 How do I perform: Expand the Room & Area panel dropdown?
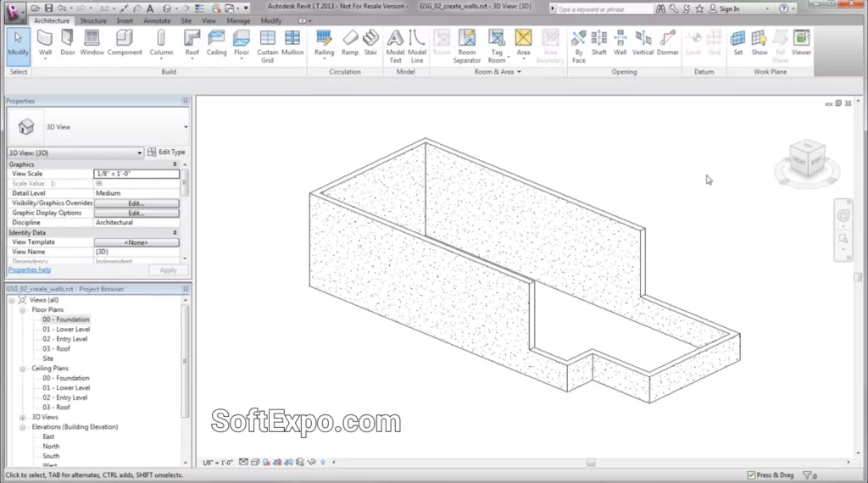click(x=519, y=72)
